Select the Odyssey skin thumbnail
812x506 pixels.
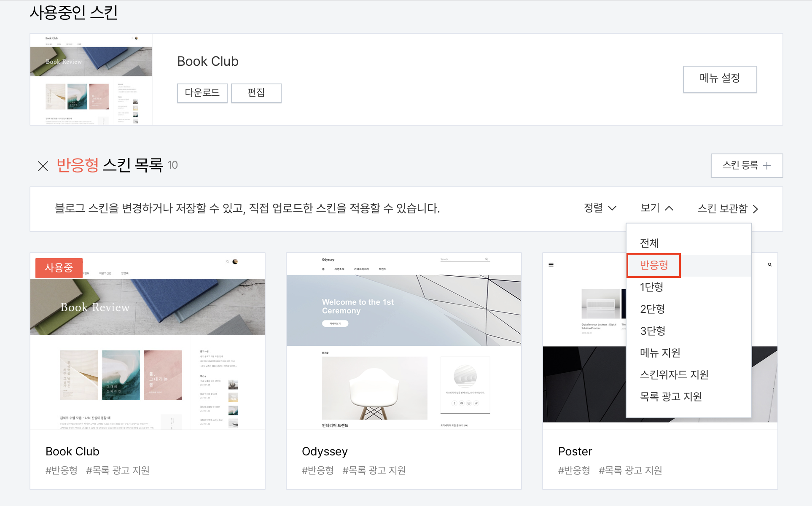coord(403,341)
